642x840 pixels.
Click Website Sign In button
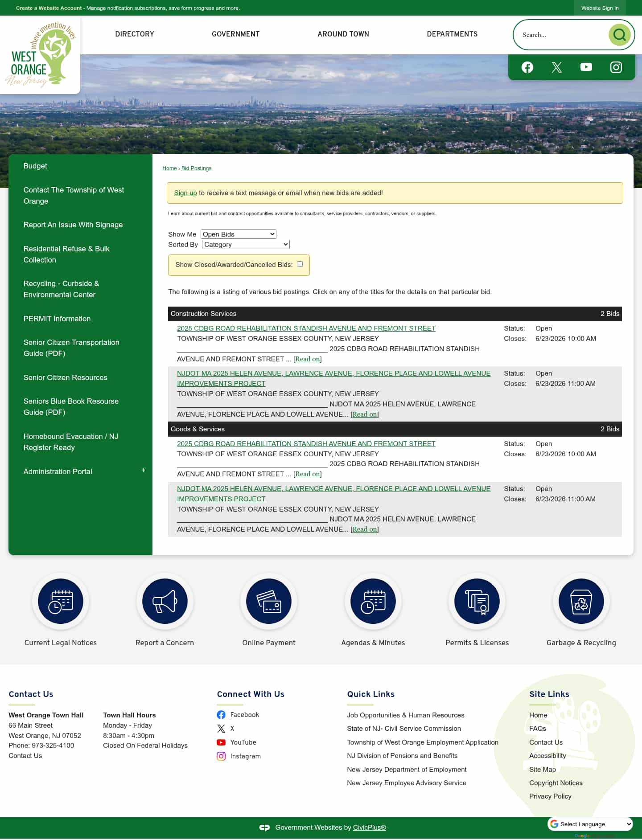pos(600,8)
